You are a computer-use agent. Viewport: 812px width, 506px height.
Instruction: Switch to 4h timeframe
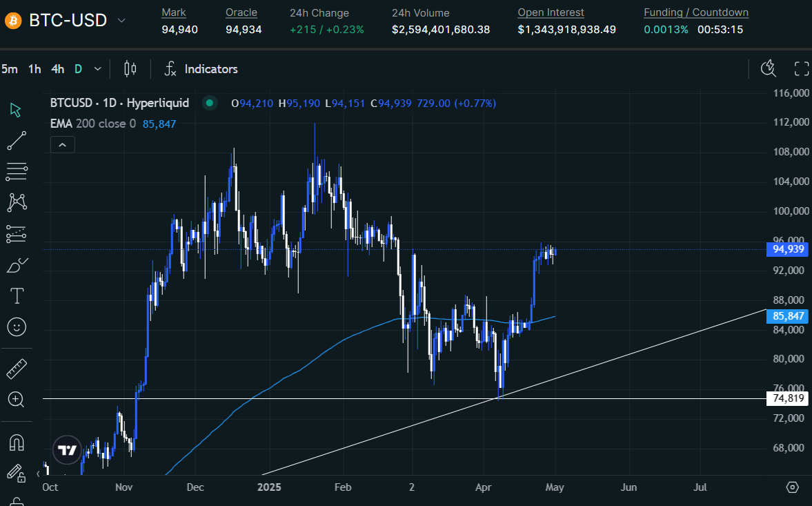pos(57,69)
